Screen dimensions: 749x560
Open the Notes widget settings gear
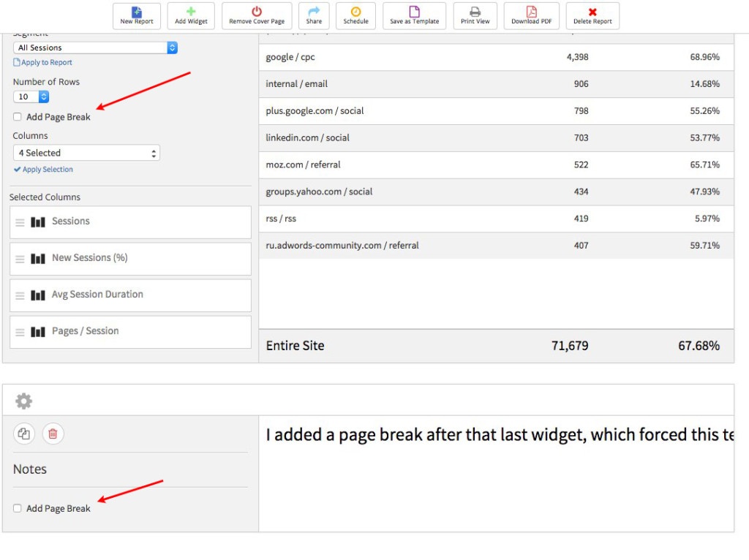pos(23,401)
